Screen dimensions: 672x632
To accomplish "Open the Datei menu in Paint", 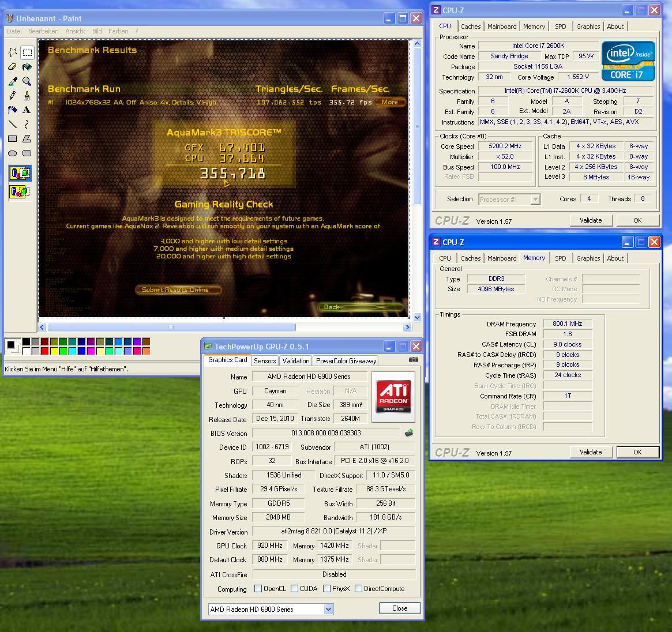I will click(x=14, y=31).
